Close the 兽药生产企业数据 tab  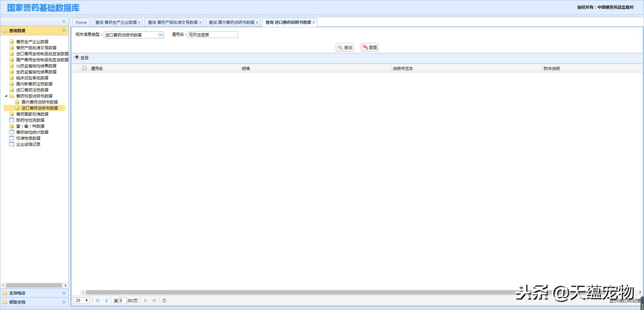tap(139, 22)
